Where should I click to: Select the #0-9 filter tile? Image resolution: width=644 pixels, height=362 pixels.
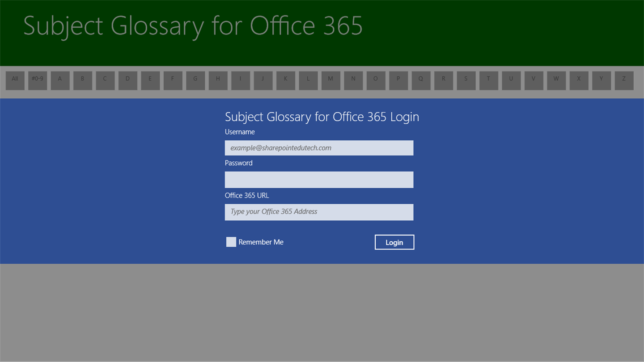point(38,80)
